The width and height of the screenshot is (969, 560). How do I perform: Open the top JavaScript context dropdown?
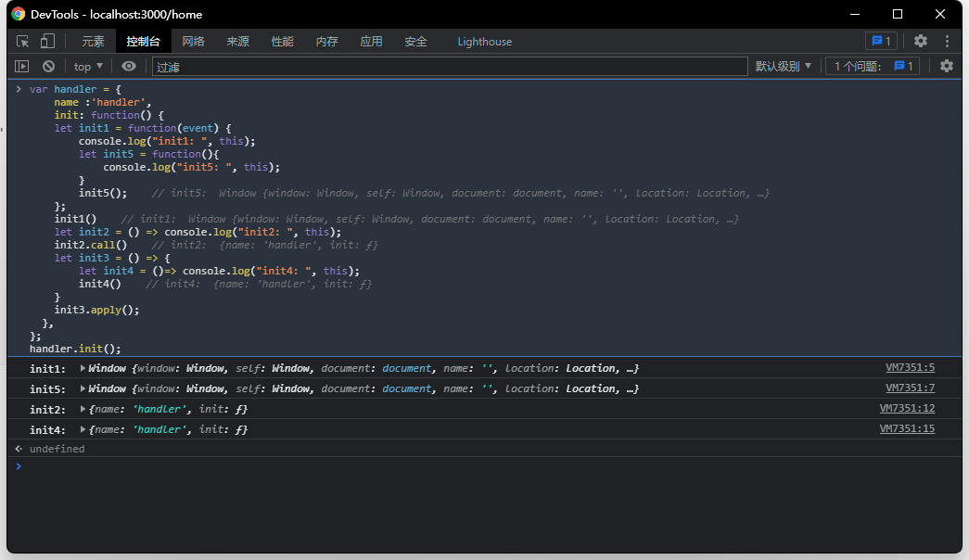coord(88,67)
